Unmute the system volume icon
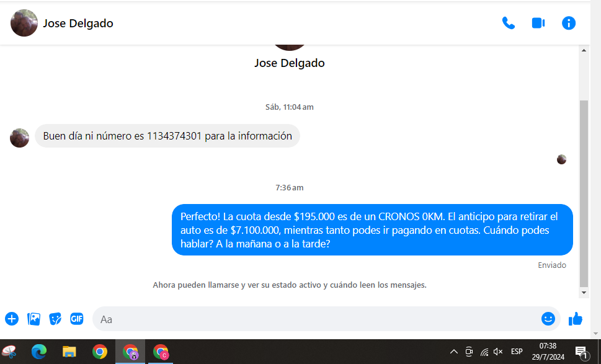 click(498, 352)
